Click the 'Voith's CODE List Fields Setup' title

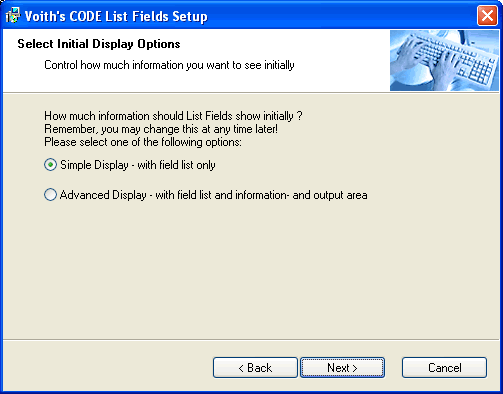point(116,16)
